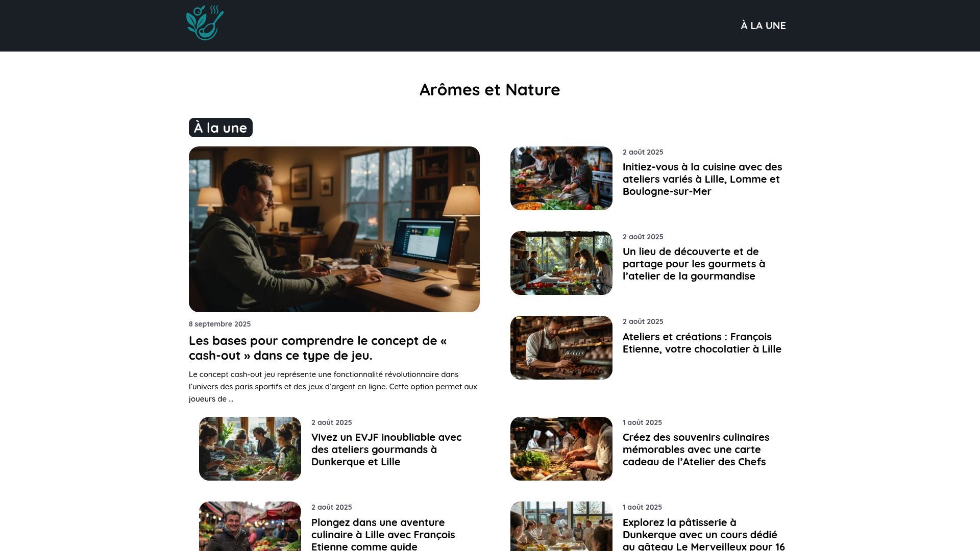This screenshot has height=551, width=980.
Task: Open 'Un lieu de découverte' article title
Action: [x=694, y=264]
